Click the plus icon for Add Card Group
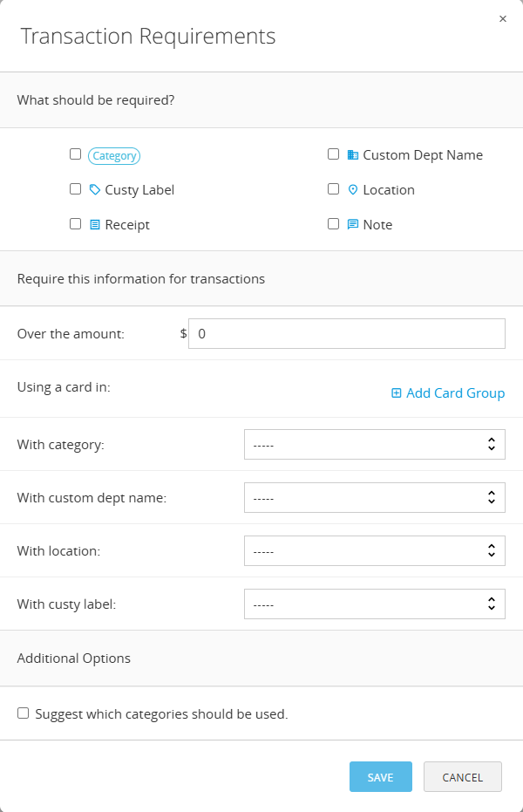This screenshot has height=812, width=523. (x=397, y=393)
